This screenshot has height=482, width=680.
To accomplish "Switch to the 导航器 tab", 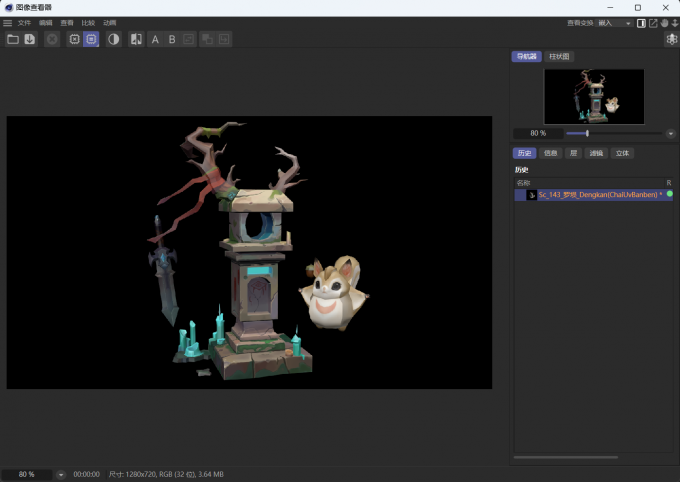I will 526,56.
